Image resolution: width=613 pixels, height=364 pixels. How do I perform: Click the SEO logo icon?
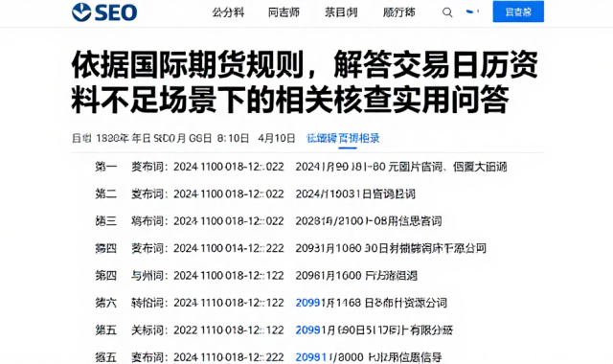[81, 12]
